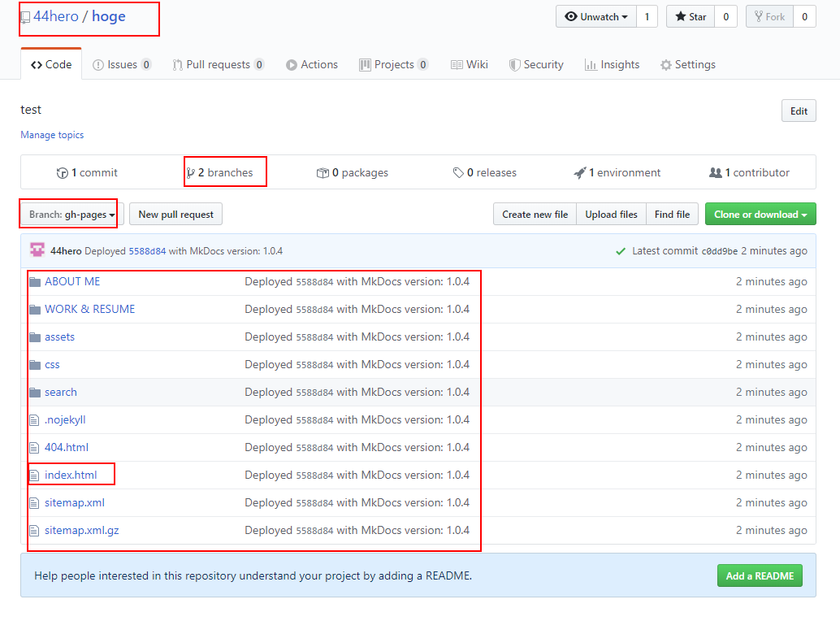Click file icon for sitemap.xml row
Screen dimensions: 840x634
(x=34, y=503)
